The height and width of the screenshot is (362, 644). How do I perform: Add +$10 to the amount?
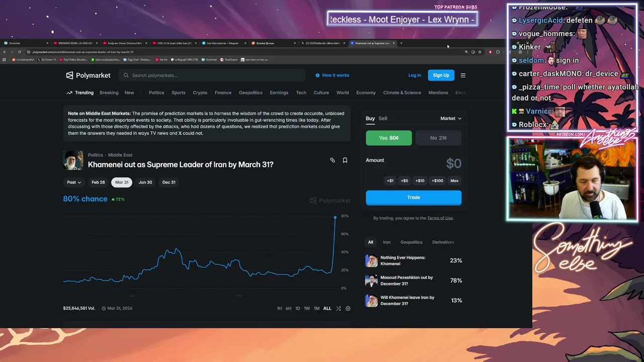point(420,180)
